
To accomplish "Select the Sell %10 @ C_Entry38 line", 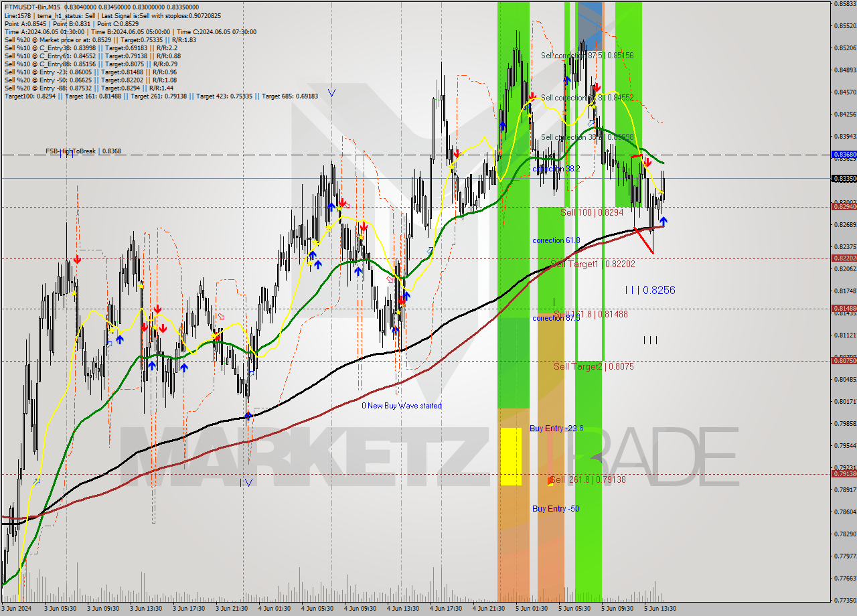I will point(91,48).
